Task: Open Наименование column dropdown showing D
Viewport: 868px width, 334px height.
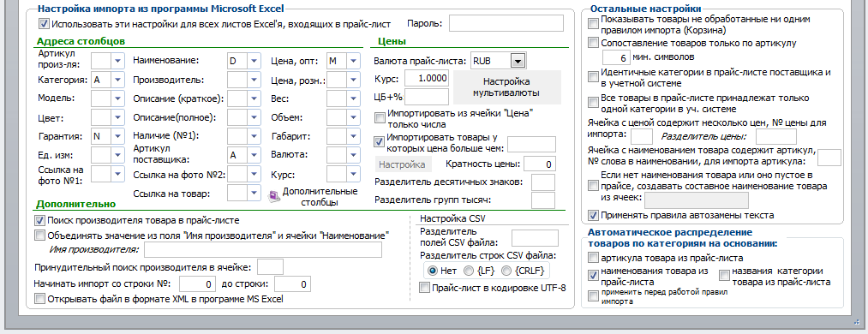Action: tap(254, 61)
